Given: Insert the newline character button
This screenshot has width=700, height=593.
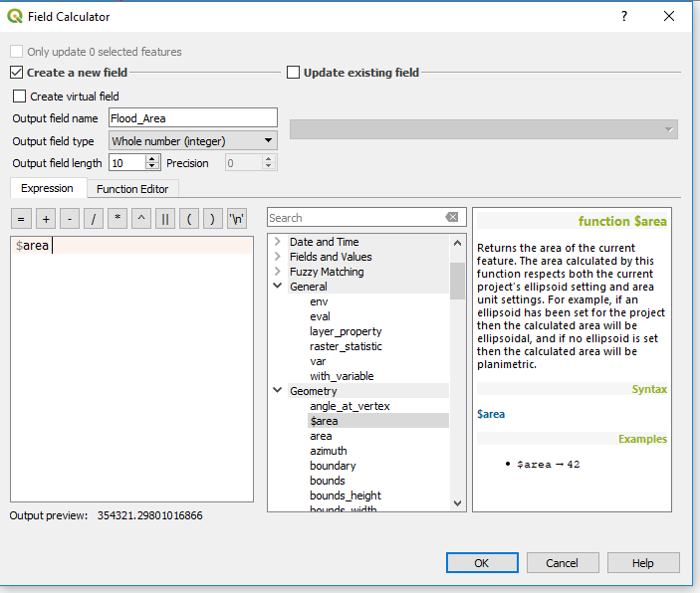Looking at the screenshot, I should (237, 219).
